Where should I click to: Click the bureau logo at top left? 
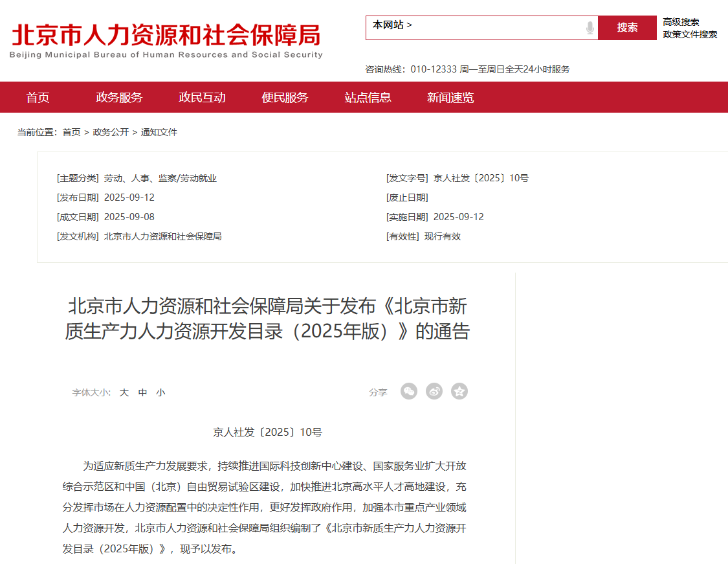point(166,40)
